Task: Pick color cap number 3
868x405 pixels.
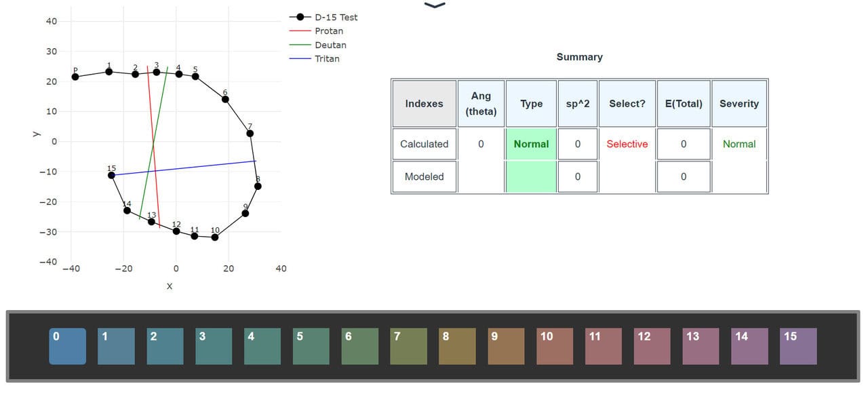Action: 214,346
